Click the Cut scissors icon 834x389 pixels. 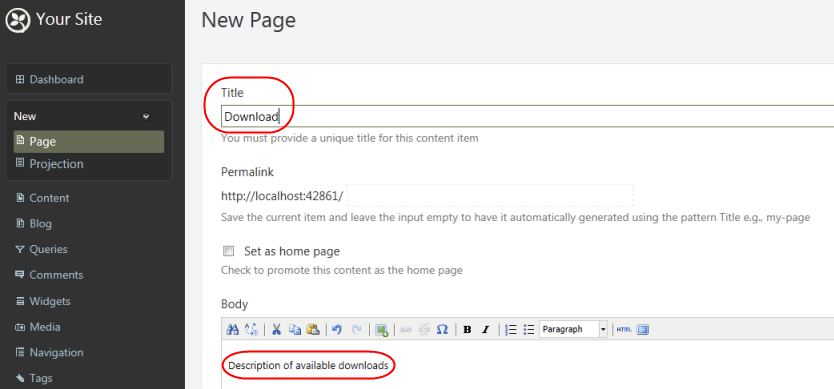point(276,329)
